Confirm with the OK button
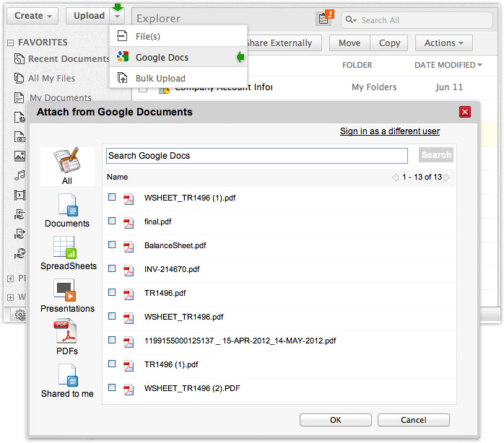504x443 pixels. pyautogui.click(x=336, y=420)
